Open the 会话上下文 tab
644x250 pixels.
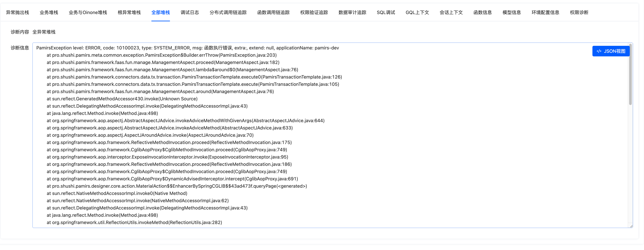(x=451, y=13)
